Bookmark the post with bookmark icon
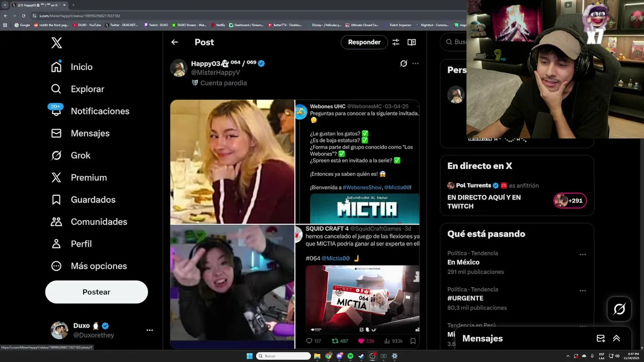The image size is (644, 362). 413,341
